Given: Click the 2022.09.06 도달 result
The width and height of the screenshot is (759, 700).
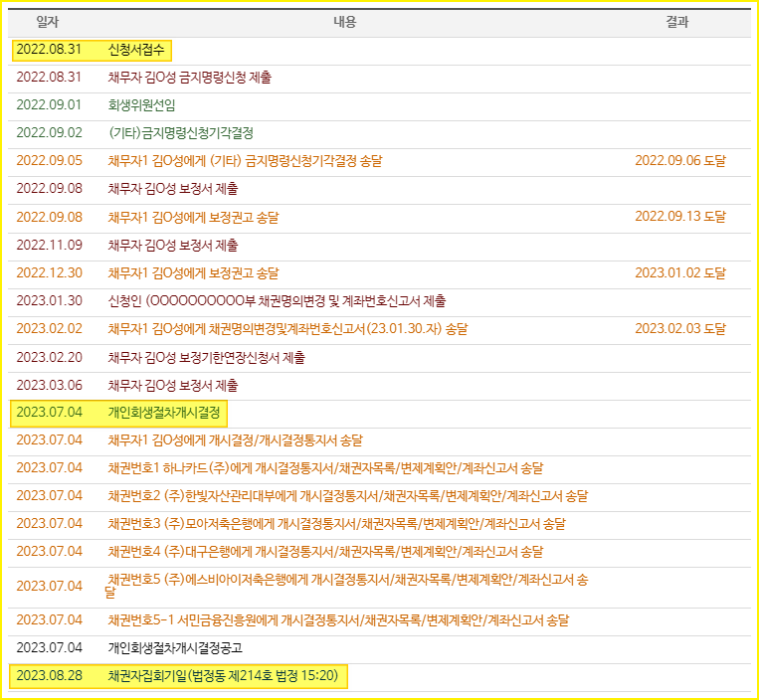Looking at the screenshot, I should click(680, 161).
